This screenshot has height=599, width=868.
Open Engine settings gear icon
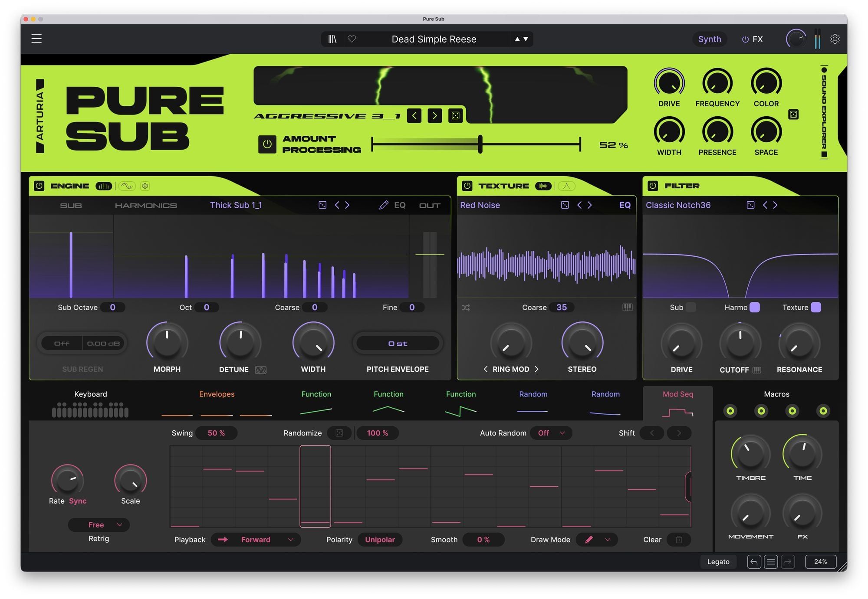coord(145,186)
